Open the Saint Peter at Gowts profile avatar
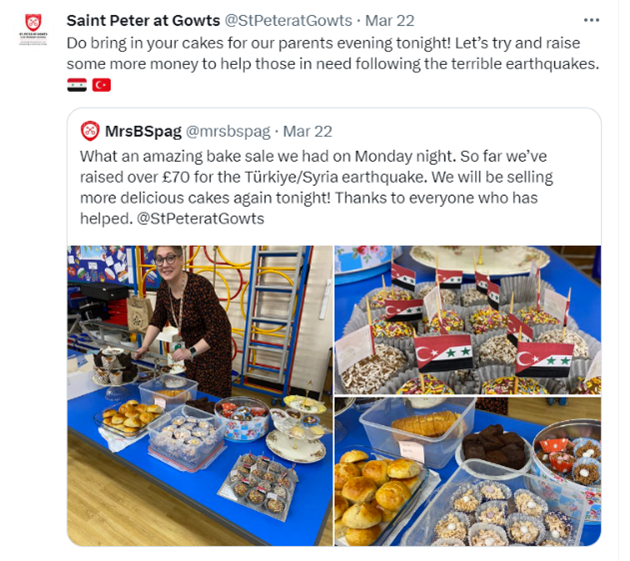Screen dimensions: 630x561 33,29
